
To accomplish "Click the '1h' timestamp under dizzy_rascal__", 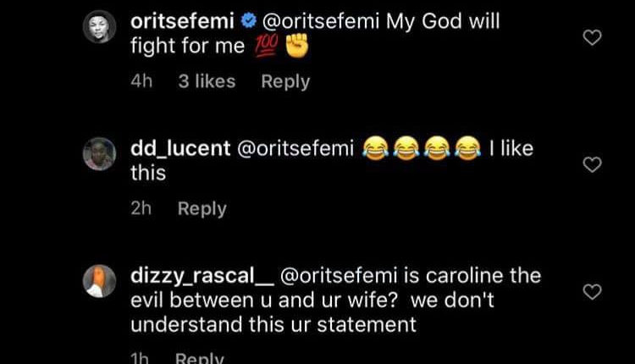I will tap(140, 358).
